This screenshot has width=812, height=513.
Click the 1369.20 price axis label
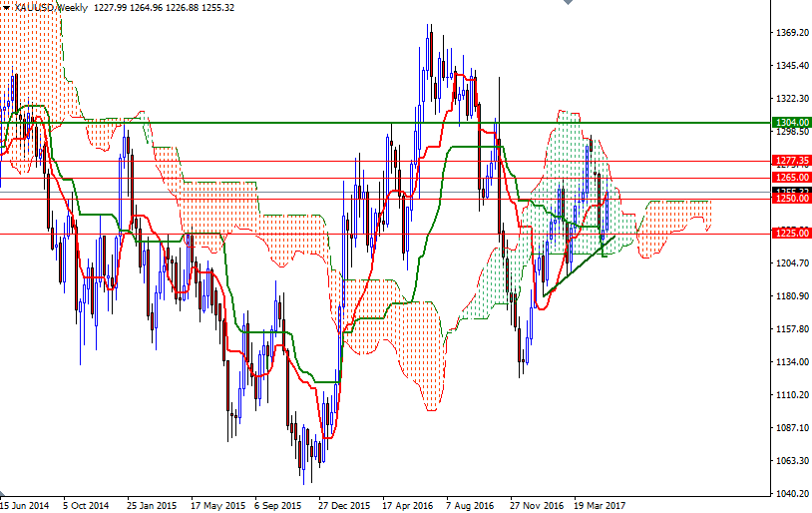pyautogui.click(x=792, y=33)
